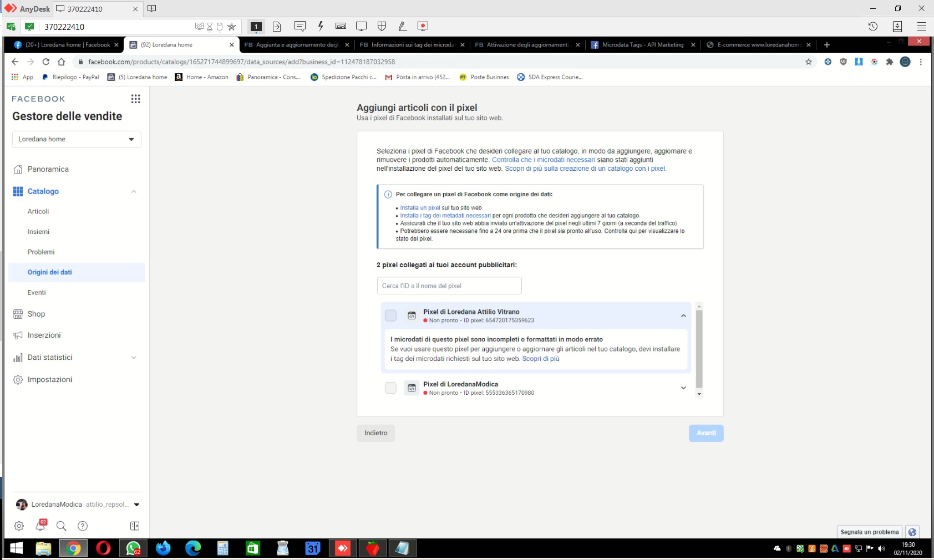Collapse Pixel di Loredana Attilio Vitrano details
The image size is (934, 560).
pos(683,315)
